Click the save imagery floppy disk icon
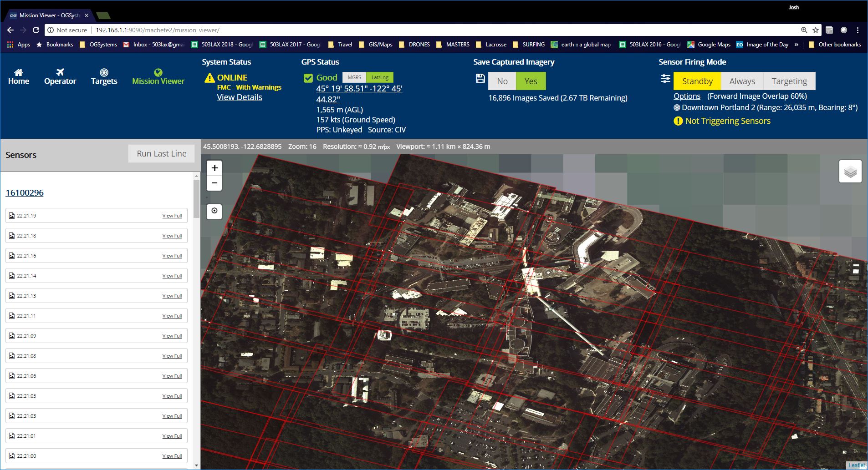This screenshot has height=470, width=868. coord(480,78)
